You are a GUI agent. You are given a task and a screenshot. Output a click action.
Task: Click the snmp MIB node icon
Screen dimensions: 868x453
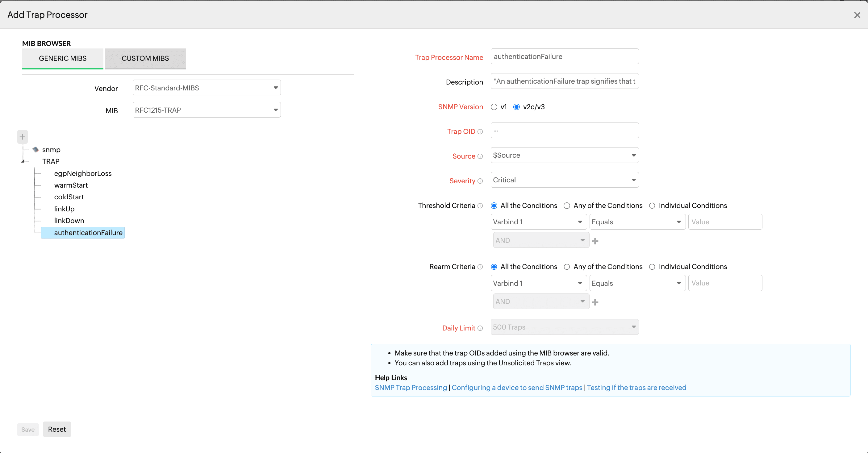click(35, 150)
